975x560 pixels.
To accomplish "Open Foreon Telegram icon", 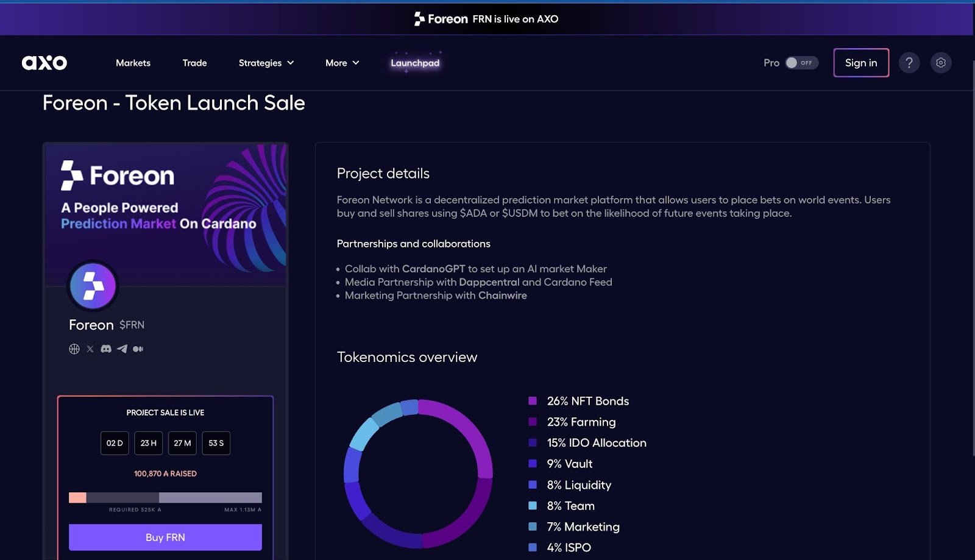I will 122,349.
